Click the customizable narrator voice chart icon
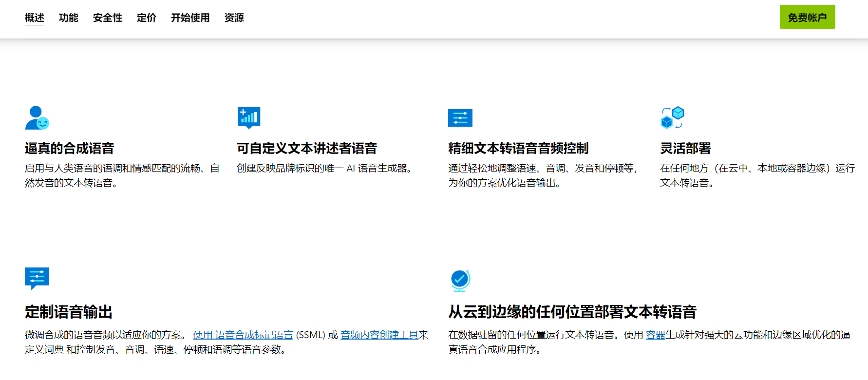This screenshot has width=868, height=380. (249, 117)
